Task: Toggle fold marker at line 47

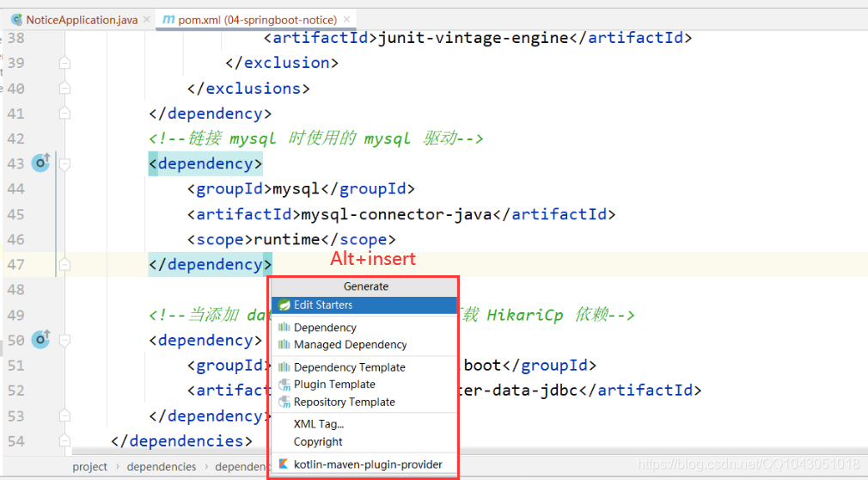Action: [x=64, y=264]
